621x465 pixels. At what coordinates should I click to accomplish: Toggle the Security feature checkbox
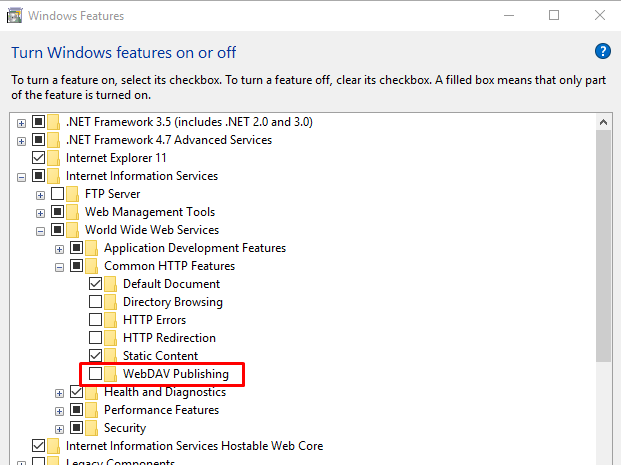(x=76, y=427)
